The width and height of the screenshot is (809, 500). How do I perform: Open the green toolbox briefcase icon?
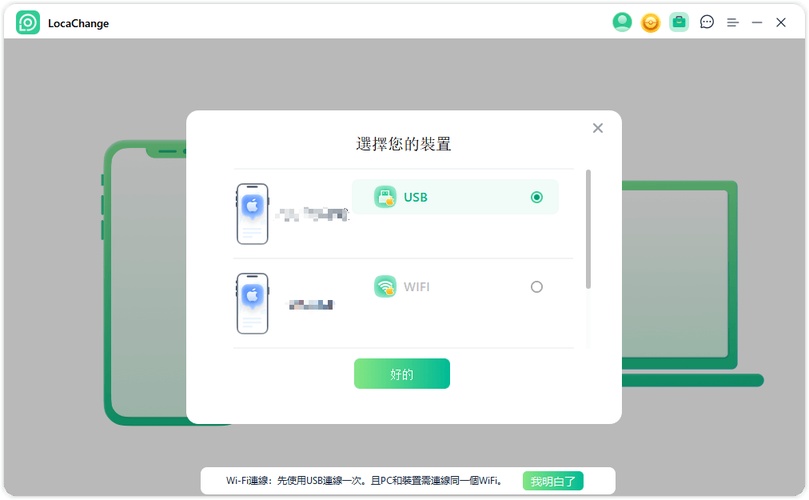(679, 22)
